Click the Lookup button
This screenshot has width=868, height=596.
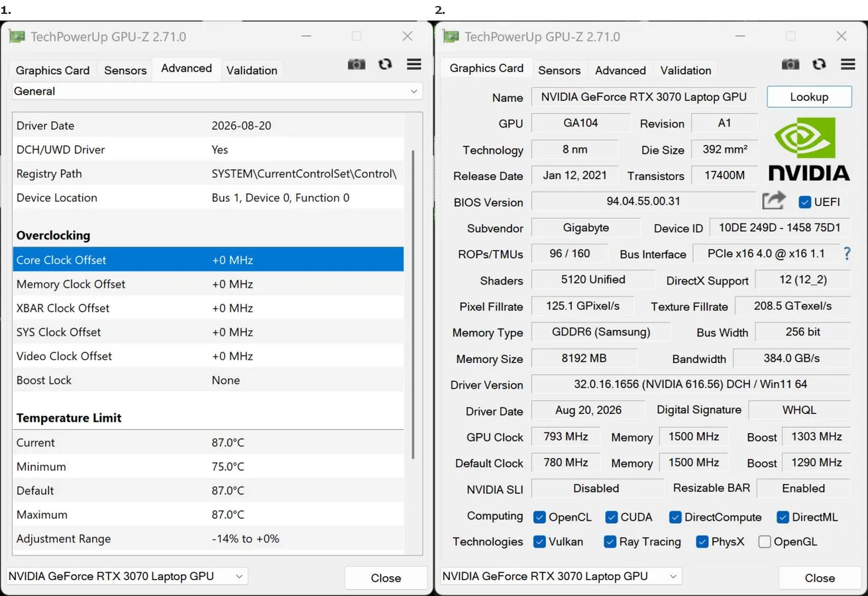[809, 97]
